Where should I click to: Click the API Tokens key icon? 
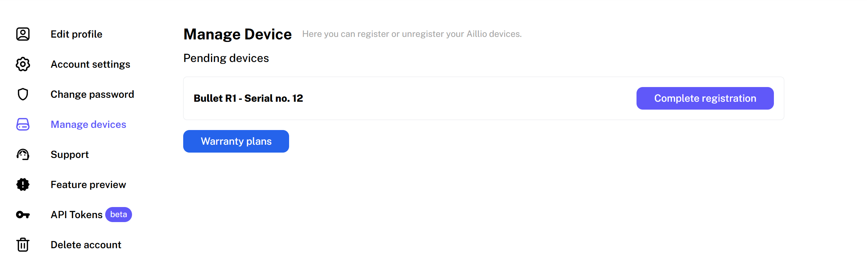pos(23,215)
